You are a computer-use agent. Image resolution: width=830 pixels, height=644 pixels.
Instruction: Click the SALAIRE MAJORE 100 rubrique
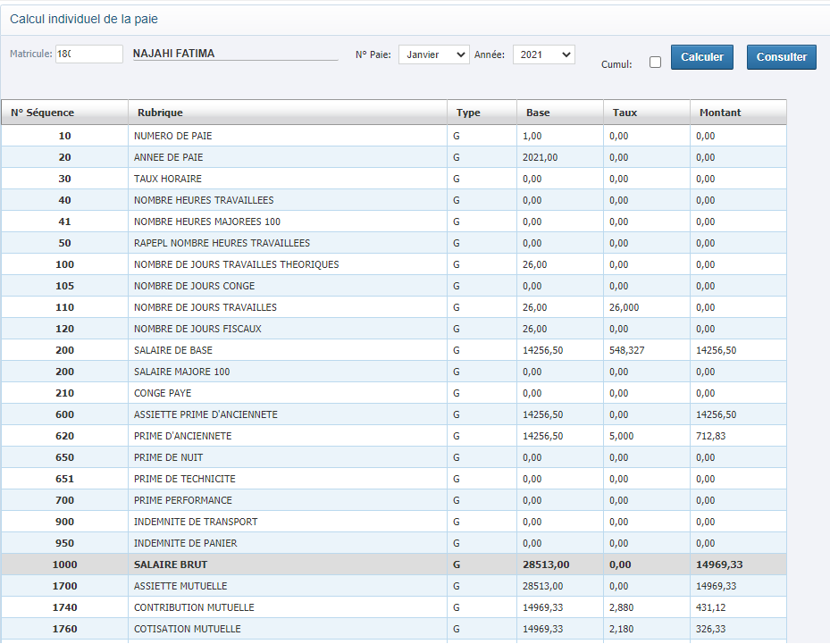click(181, 372)
